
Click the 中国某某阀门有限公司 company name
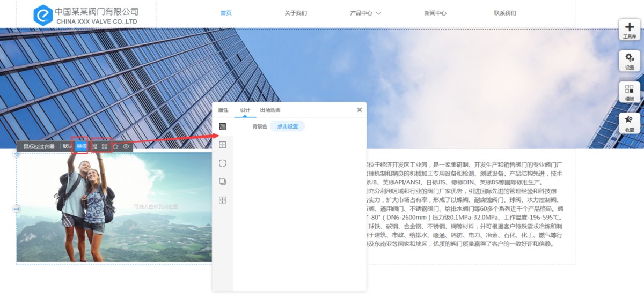point(97,11)
